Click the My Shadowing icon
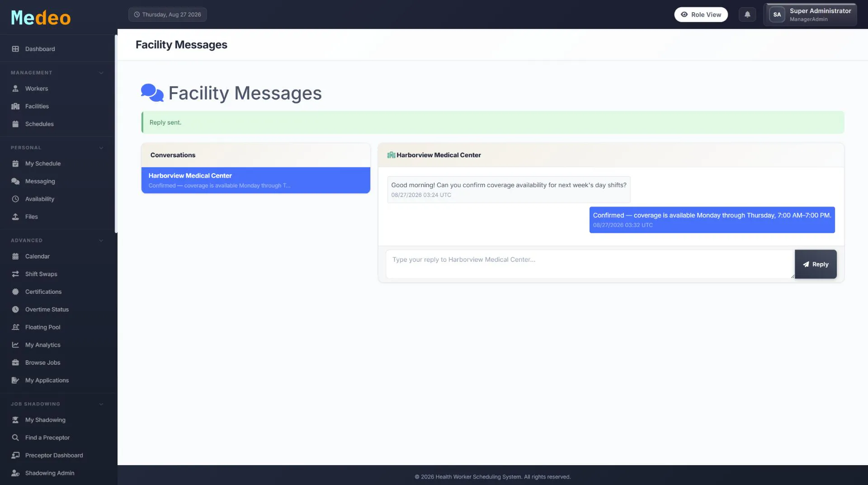Viewport: 868px width, 485px height. click(x=15, y=420)
